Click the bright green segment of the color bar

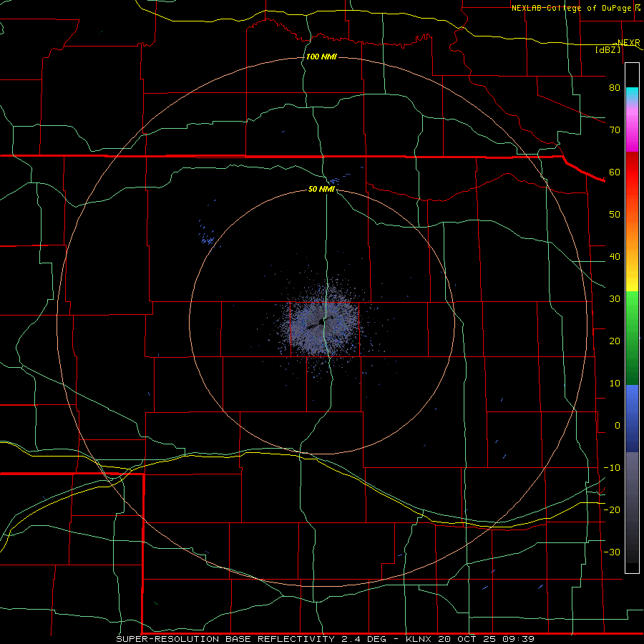point(632,308)
